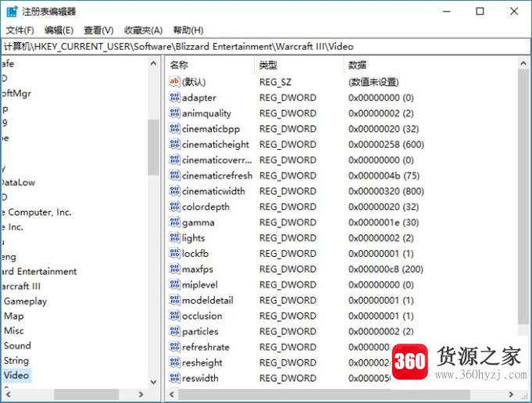Open the 文件(F) menu

[20, 30]
